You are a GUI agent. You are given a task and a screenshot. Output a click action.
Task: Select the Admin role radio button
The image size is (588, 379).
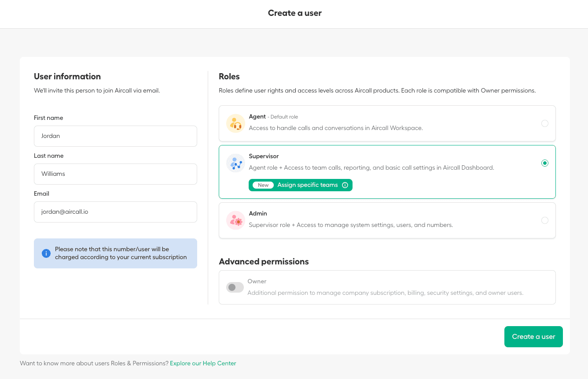tap(545, 220)
